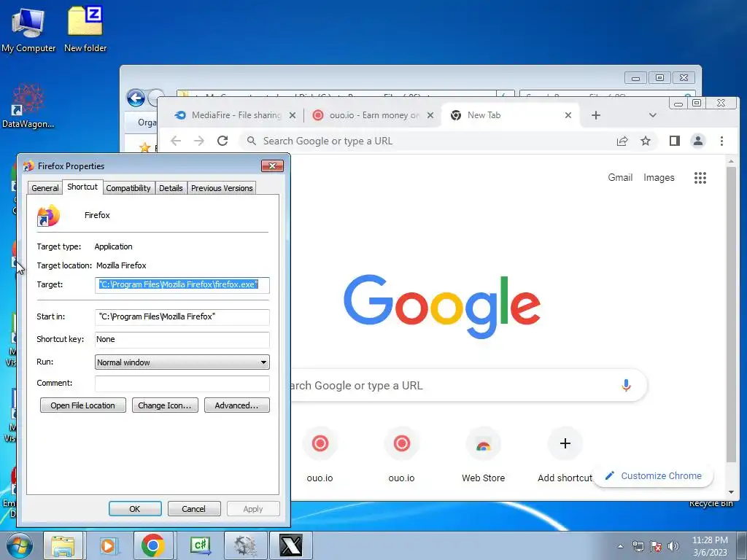Click the Target path field
747x560 pixels.
(182, 285)
